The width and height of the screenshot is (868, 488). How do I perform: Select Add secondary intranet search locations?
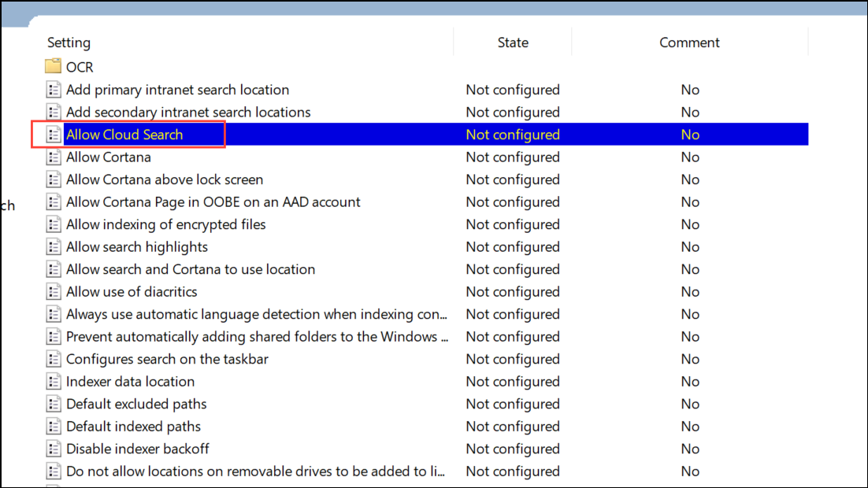(188, 113)
